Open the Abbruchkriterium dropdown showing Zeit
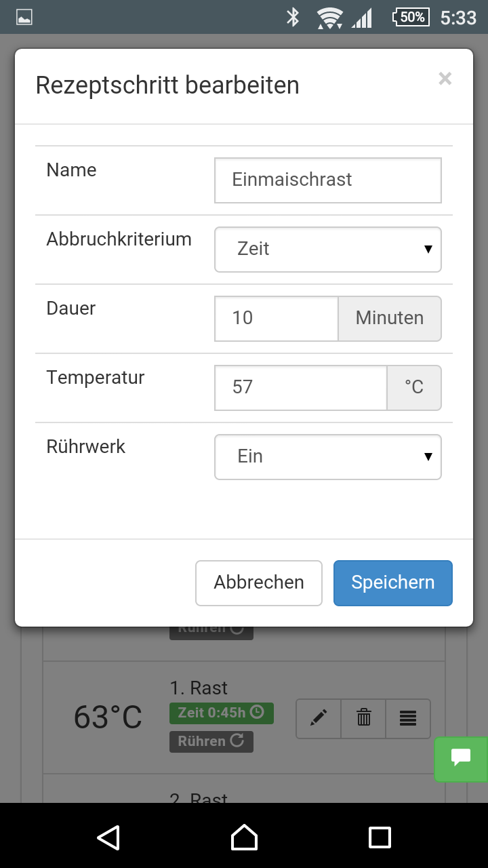 [327, 249]
